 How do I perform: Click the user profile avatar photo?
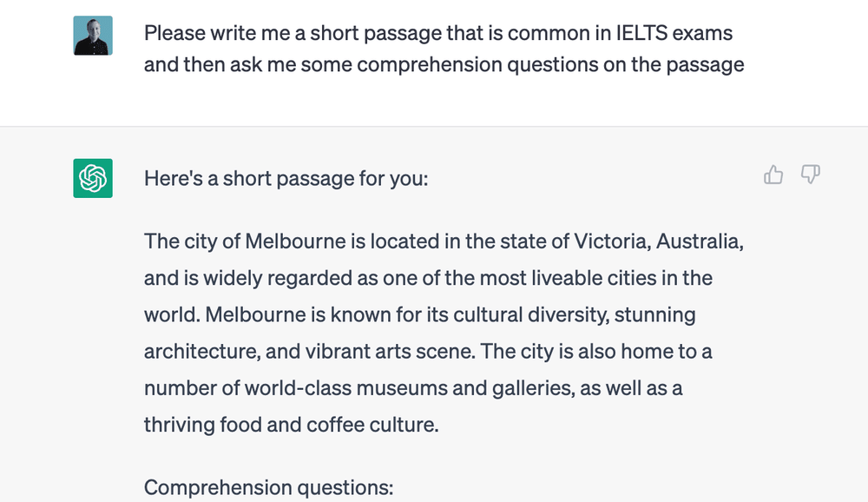[93, 35]
